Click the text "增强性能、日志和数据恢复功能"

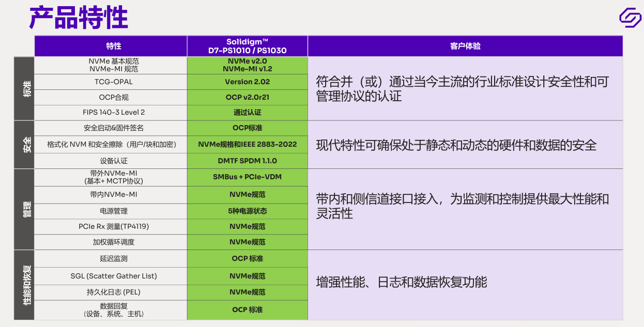click(402, 282)
